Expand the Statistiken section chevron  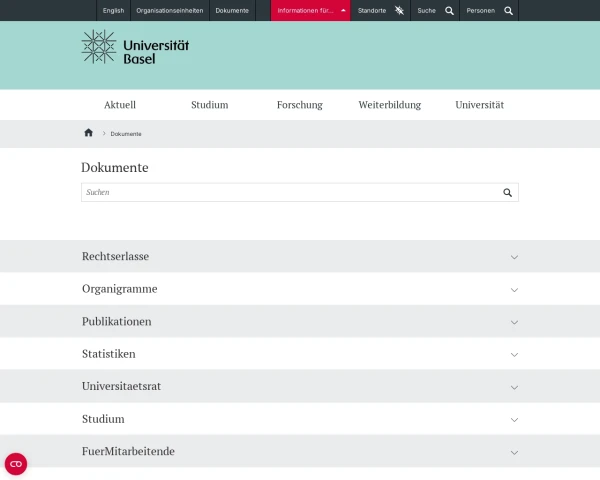coord(514,355)
